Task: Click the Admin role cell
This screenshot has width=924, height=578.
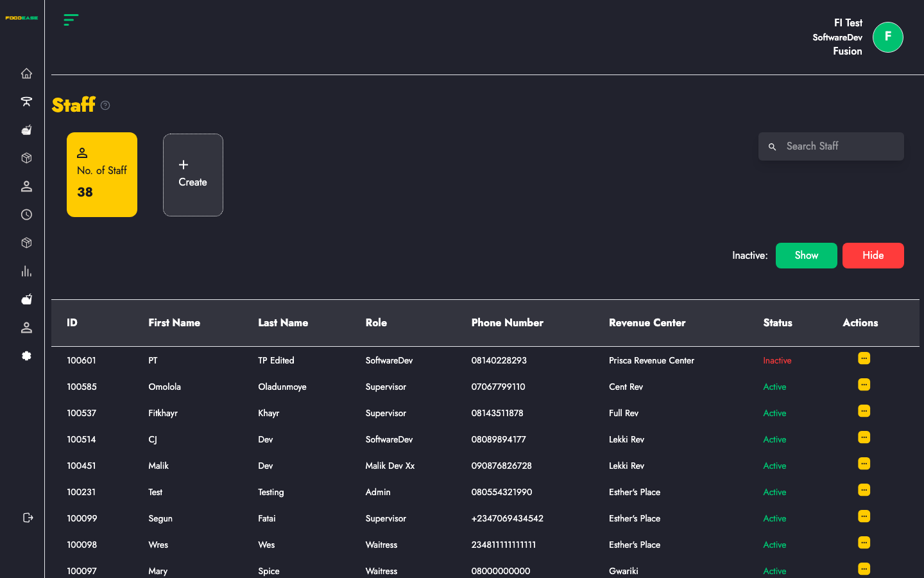Action: click(x=378, y=493)
